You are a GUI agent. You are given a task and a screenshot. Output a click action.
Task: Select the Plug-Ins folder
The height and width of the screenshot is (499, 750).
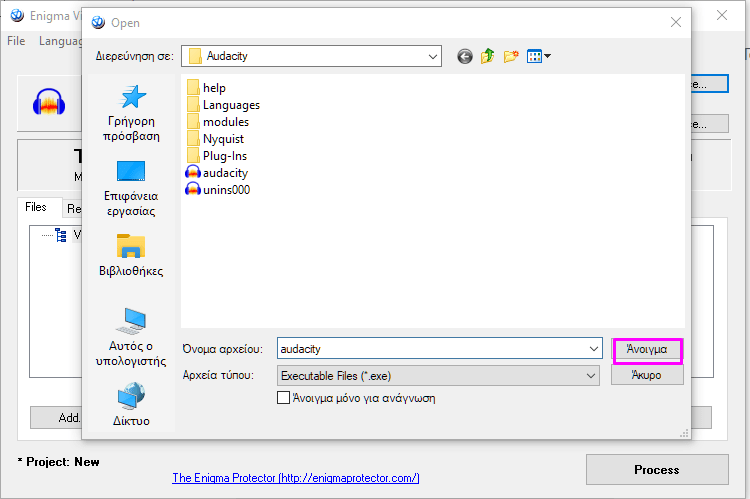(x=216, y=155)
